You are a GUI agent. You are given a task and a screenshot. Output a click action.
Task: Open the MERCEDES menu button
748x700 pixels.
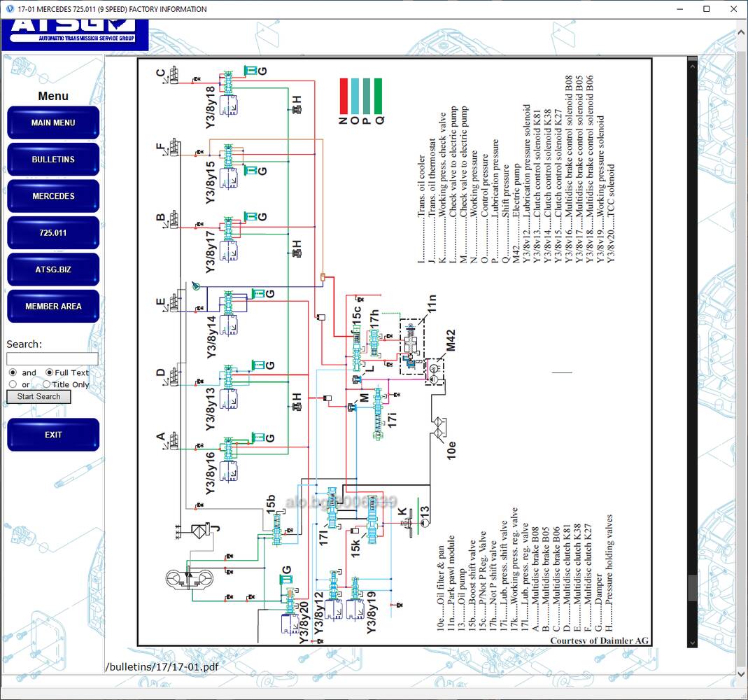53,196
